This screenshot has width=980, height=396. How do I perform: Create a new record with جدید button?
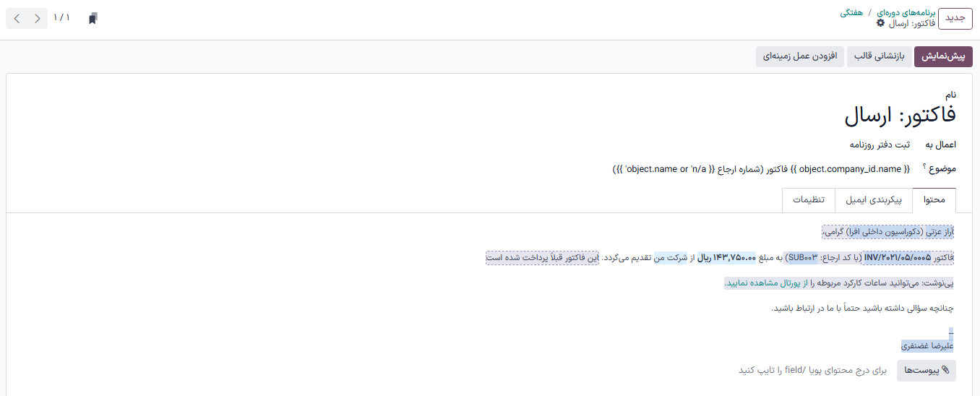pos(955,18)
